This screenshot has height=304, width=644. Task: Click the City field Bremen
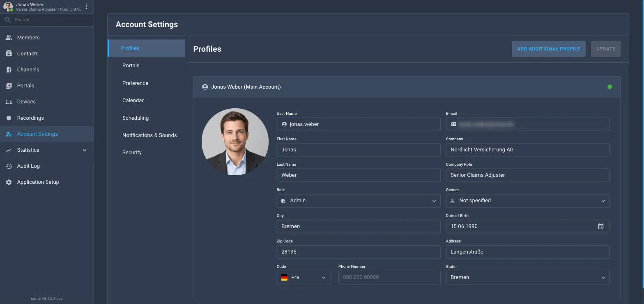(x=359, y=226)
